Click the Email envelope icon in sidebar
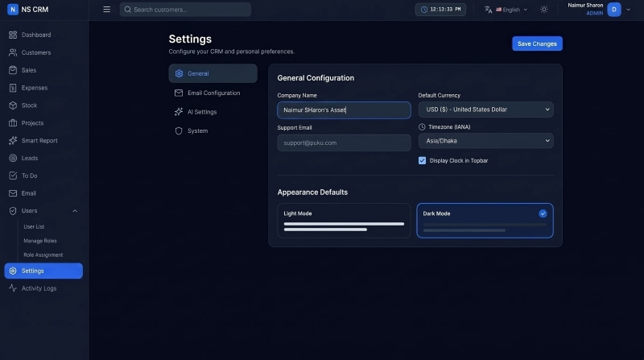Image resolution: width=644 pixels, height=360 pixels. [x=13, y=193]
